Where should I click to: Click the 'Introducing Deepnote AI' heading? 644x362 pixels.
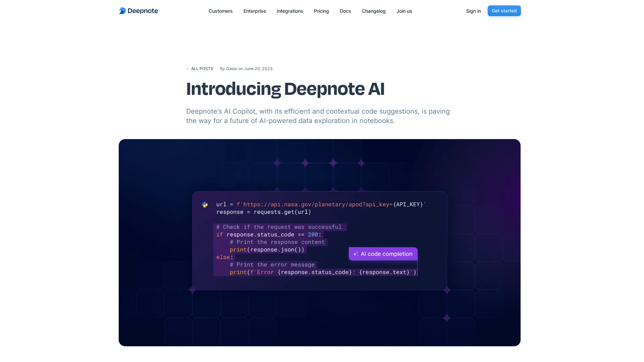click(x=285, y=89)
